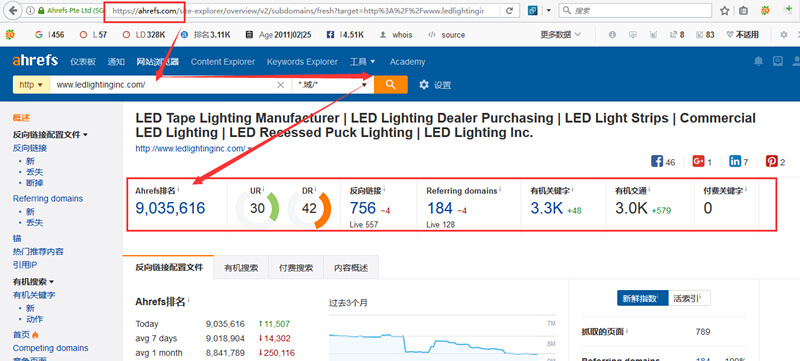Collapse the 有机搜索 sidebar section
Image resolution: width=800 pixels, height=361 pixels.
click(x=33, y=281)
